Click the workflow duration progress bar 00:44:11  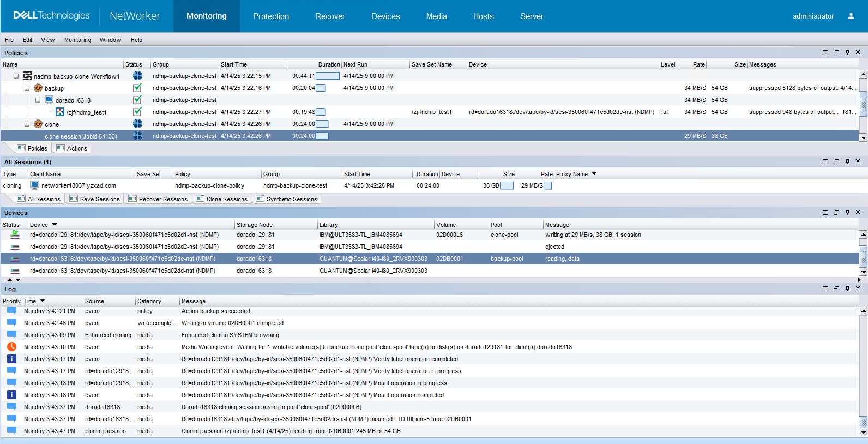pyautogui.click(x=328, y=76)
